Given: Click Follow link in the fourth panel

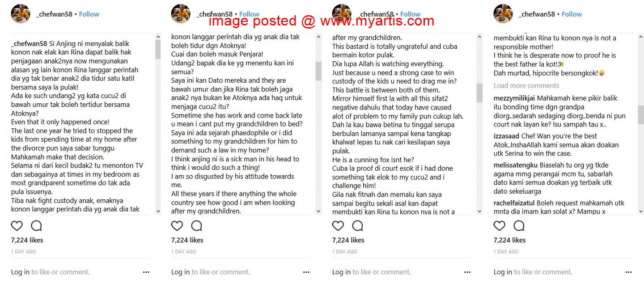Looking at the screenshot, I should [572, 14].
